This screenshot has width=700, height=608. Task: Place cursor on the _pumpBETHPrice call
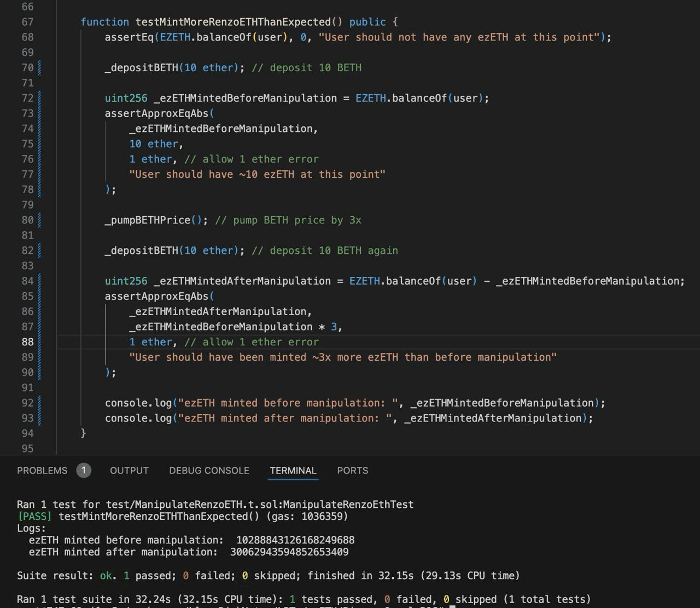(148, 220)
